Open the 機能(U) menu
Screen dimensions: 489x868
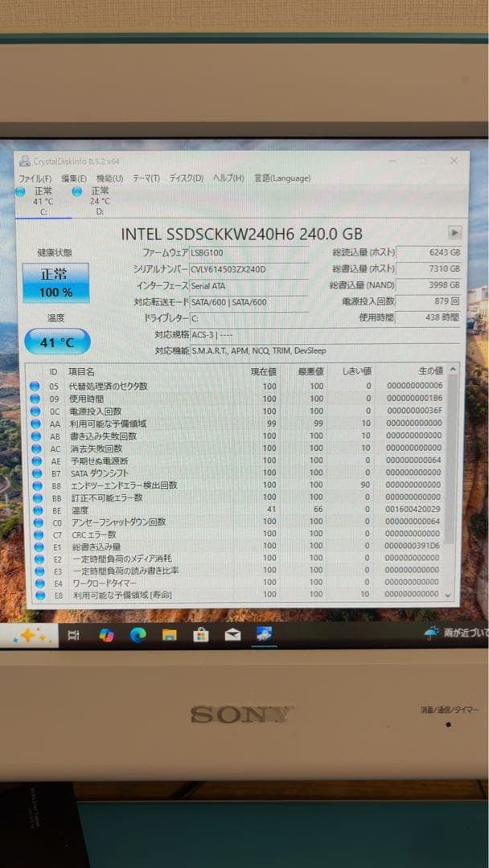[109, 178]
